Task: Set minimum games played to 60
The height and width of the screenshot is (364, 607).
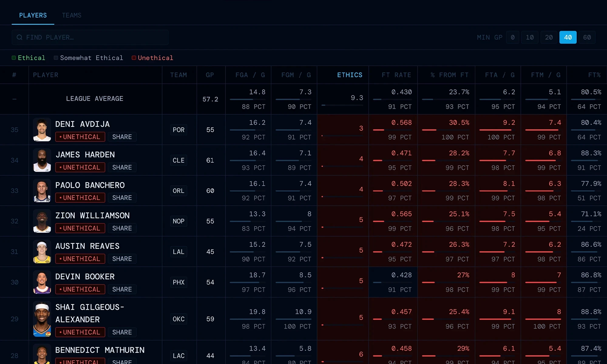Action: [587, 37]
